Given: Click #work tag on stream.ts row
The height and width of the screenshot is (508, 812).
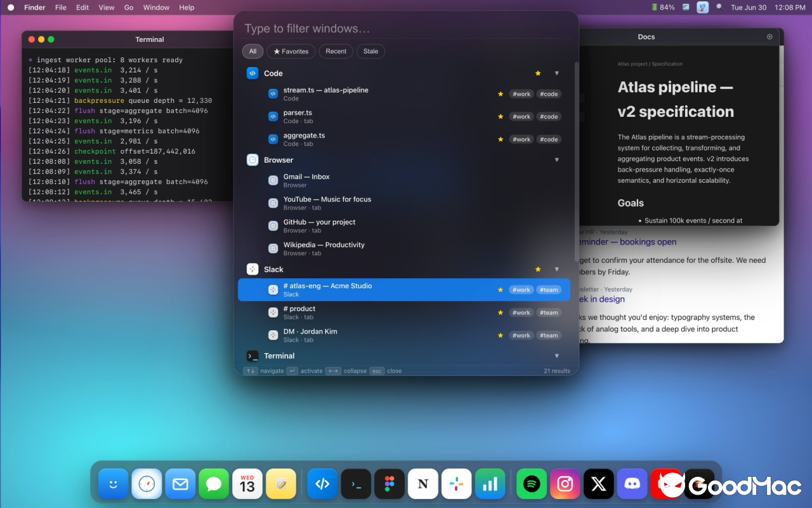Looking at the screenshot, I should pos(521,94).
